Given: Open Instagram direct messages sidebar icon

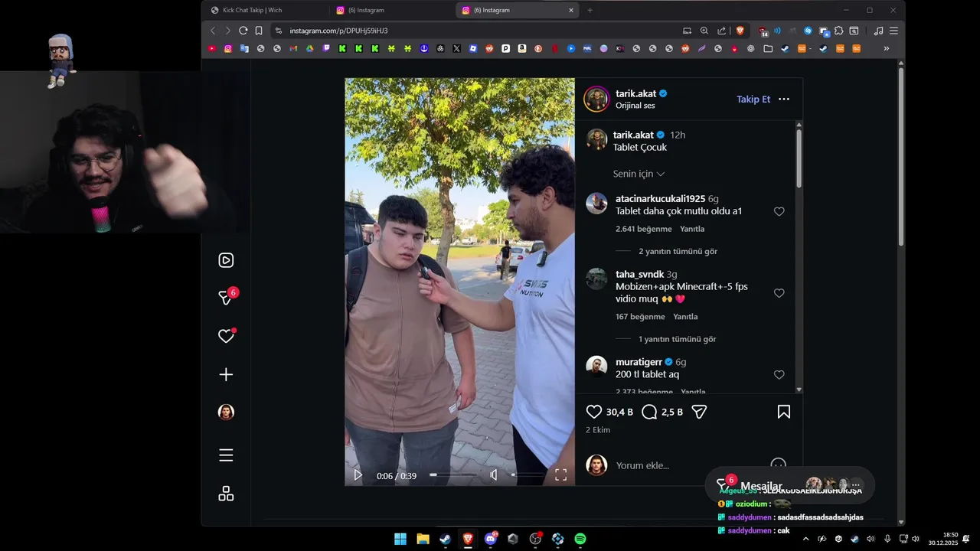Looking at the screenshot, I should coord(226,298).
